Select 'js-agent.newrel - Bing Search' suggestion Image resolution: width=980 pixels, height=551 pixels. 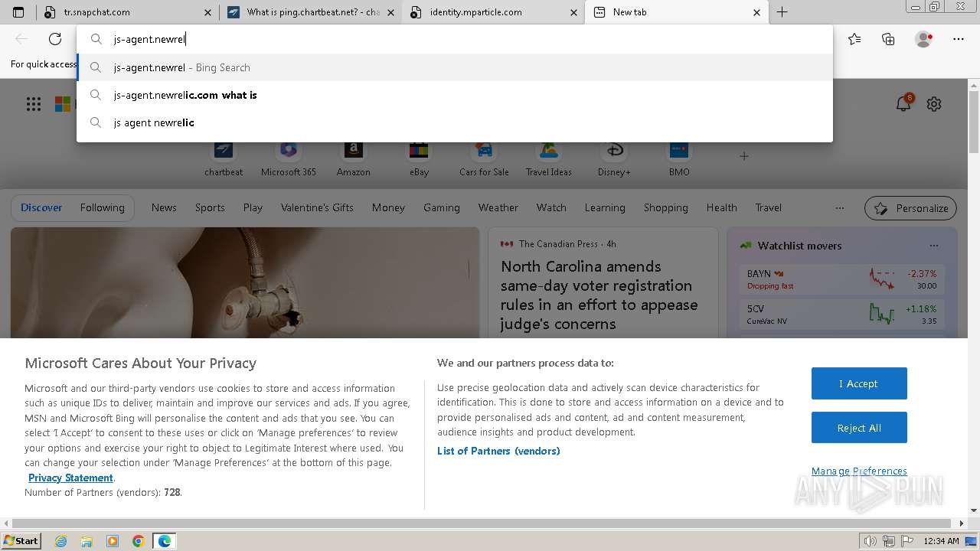[x=455, y=67]
